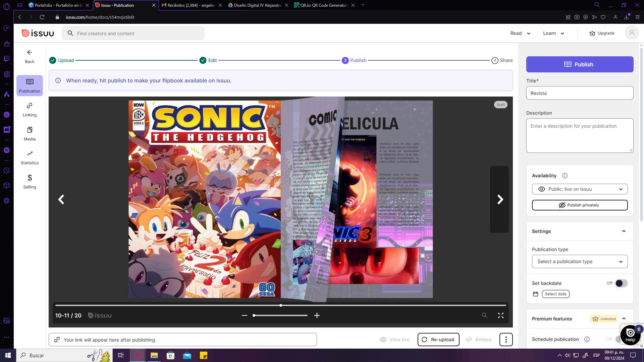Click the purple Publish button
This screenshot has width=644, height=362.
[x=579, y=64]
